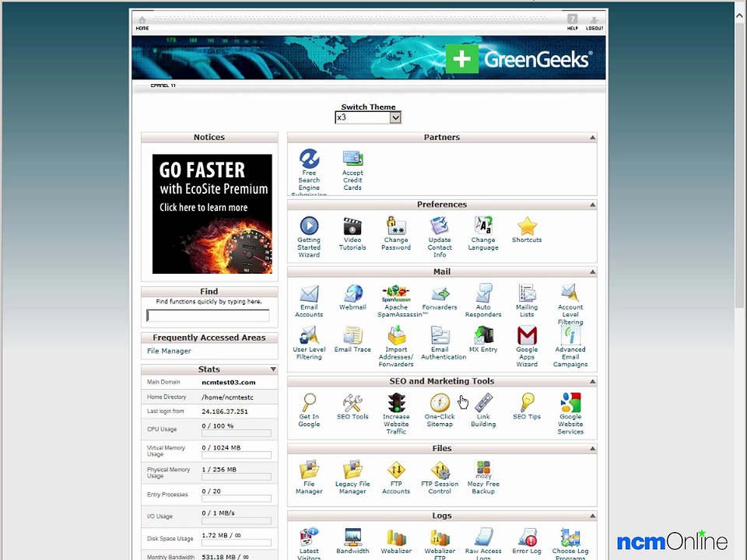Collapse the Stats panel arrow
This screenshot has width=747, height=560.
click(273, 369)
